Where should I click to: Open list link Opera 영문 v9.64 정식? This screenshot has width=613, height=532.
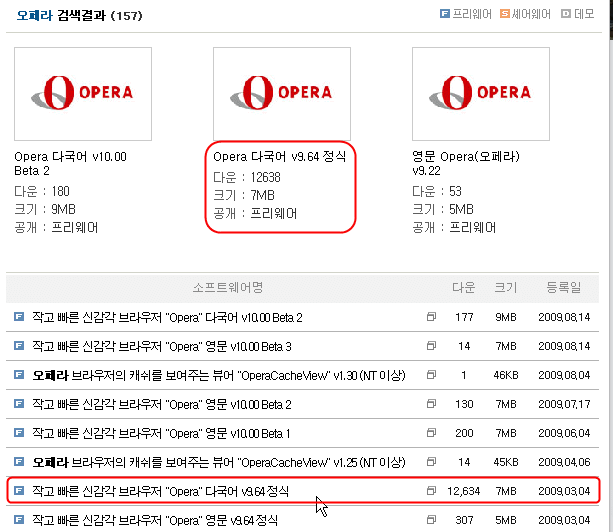(x=155, y=520)
